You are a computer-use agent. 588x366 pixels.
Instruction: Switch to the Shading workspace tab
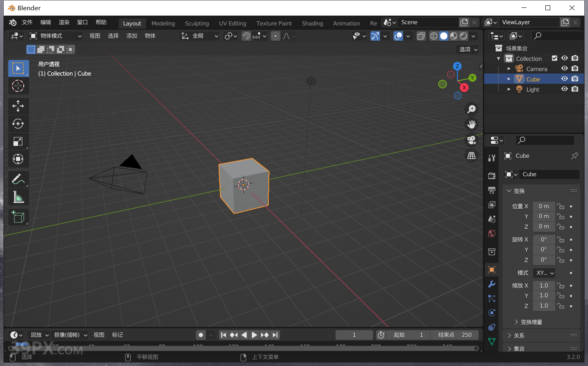point(312,23)
